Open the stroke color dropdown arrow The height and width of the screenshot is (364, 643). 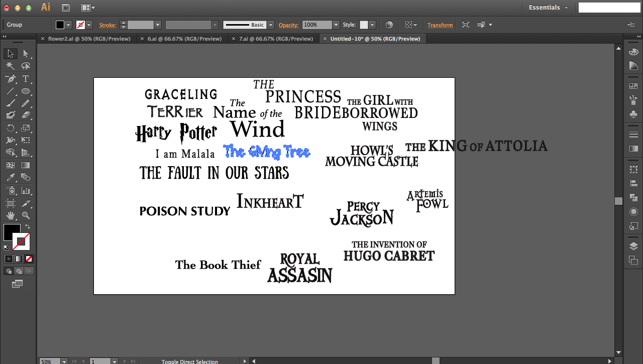[89, 25]
